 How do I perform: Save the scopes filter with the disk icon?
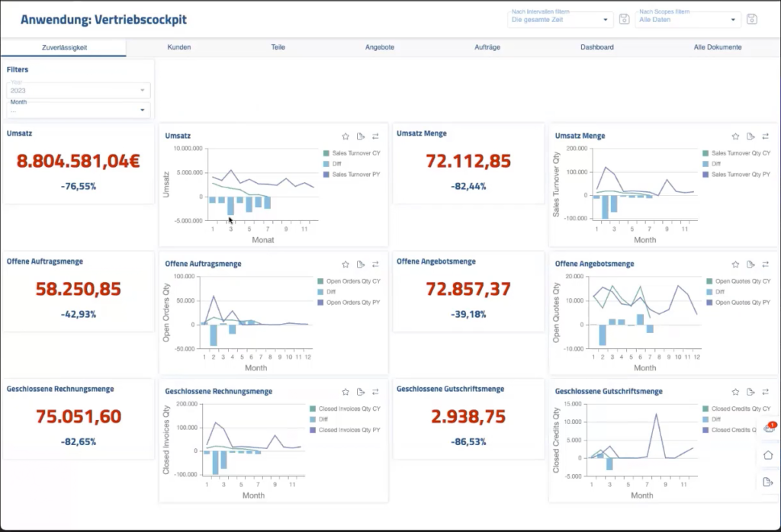pyautogui.click(x=751, y=19)
